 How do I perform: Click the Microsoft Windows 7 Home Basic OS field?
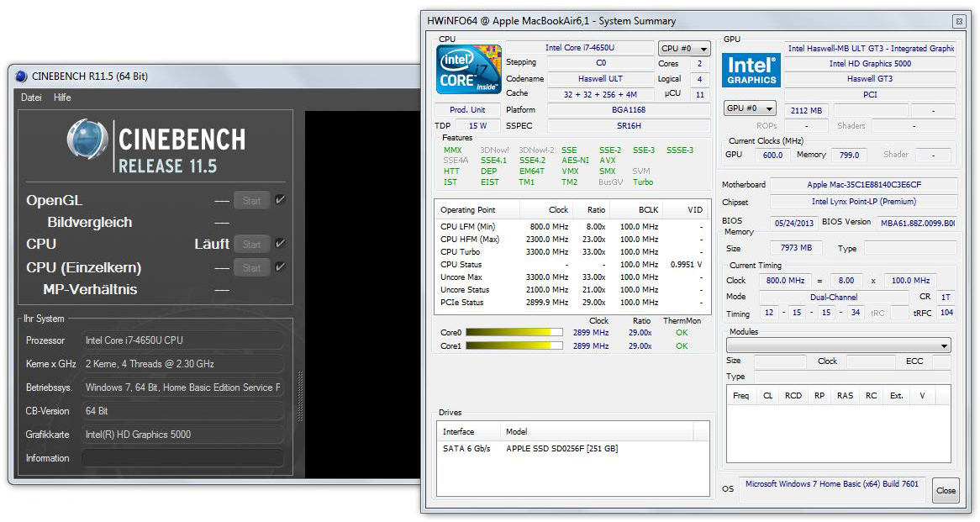pyautogui.click(x=833, y=489)
